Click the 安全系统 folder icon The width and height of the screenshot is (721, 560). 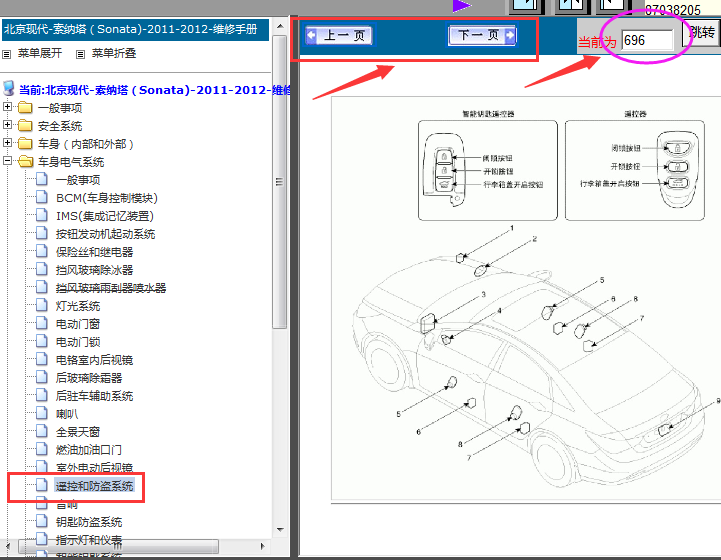click(25, 126)
